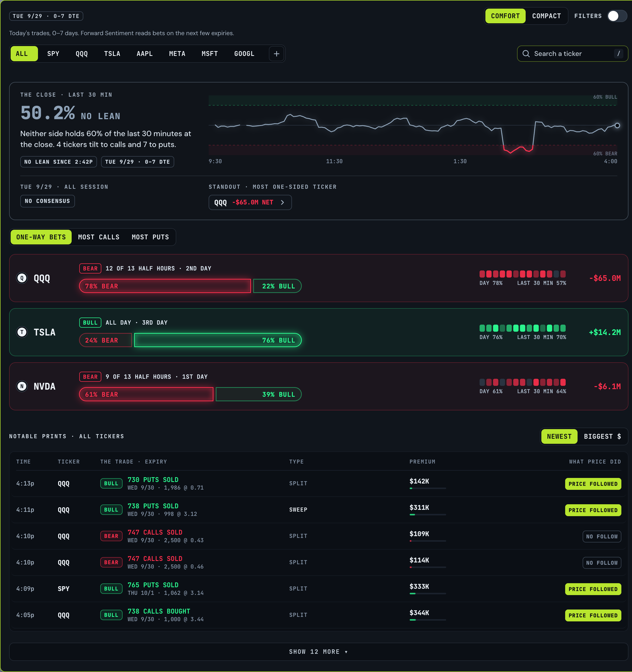Click the No Consensus badge

47,201
